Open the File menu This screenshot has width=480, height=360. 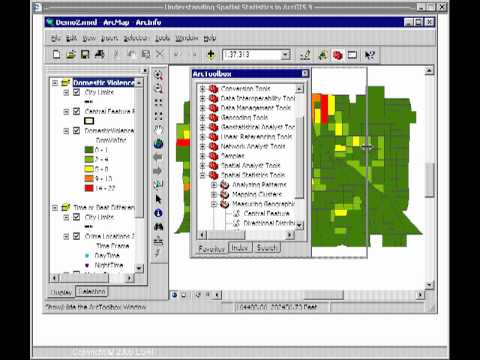click(x=56, y=38)
